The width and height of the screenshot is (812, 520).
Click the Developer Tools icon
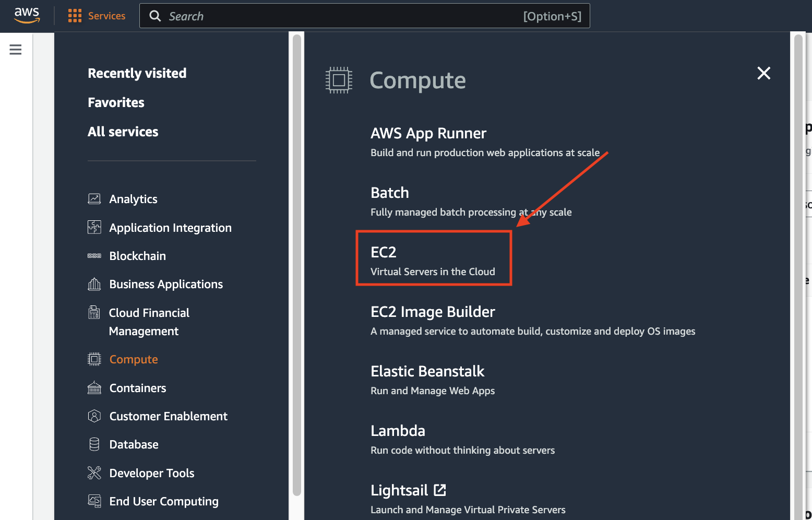point(94,473)
